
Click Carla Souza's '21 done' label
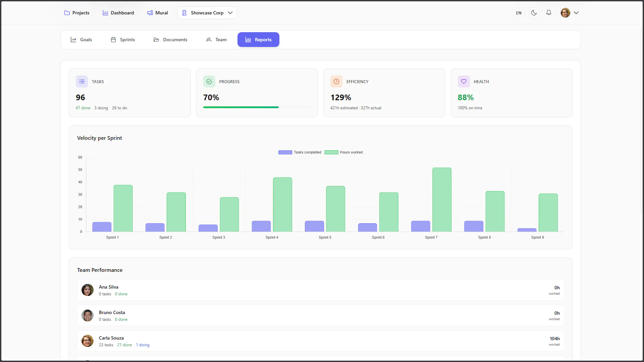pyautogui.click(x=124, y=345)
